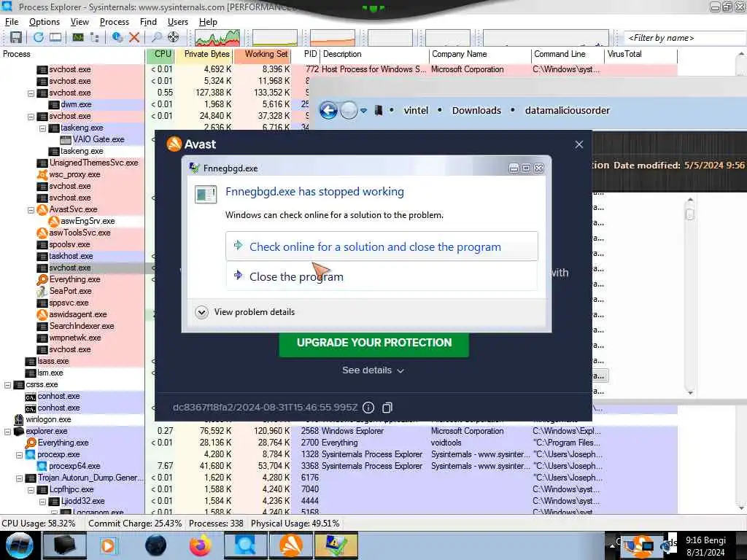Collapse the explorer.exe tree node
This screenshot has width=747, height=560.
[7, 432]
